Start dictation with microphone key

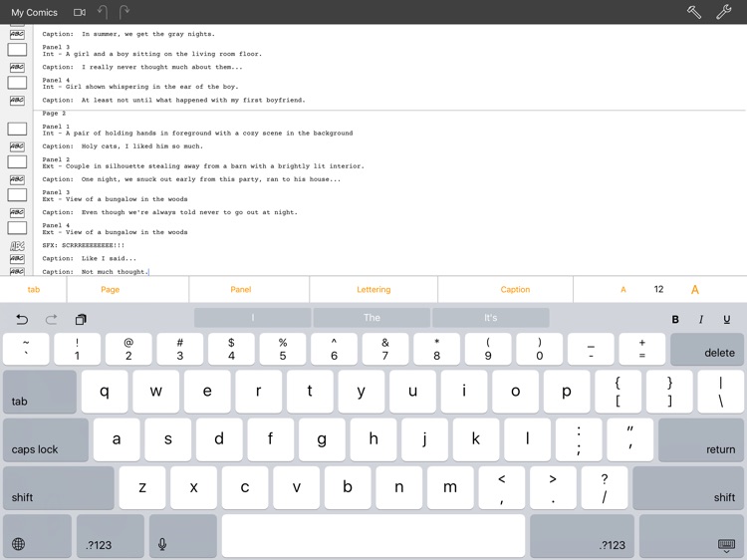(183, 536)
